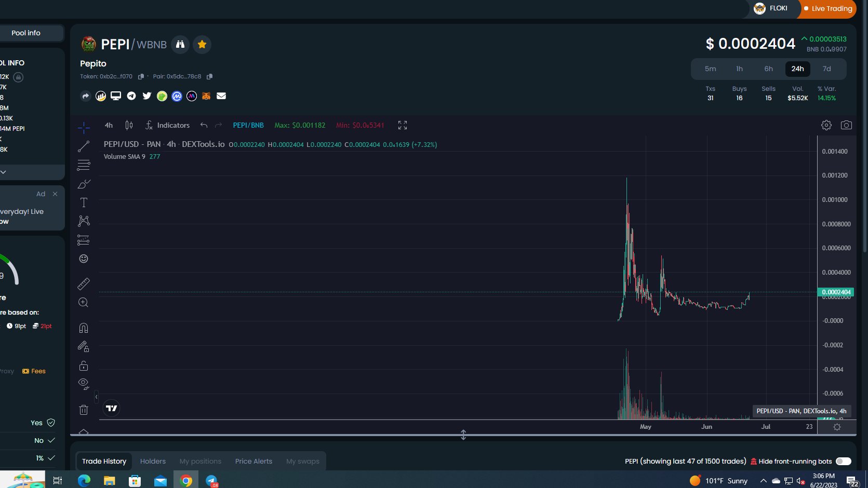
Task: Select the 5m stats timeframe
Action: click(710, 69)
